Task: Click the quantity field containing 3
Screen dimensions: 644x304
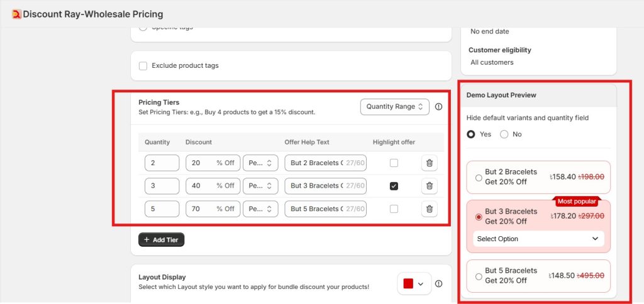Action: 162,186
